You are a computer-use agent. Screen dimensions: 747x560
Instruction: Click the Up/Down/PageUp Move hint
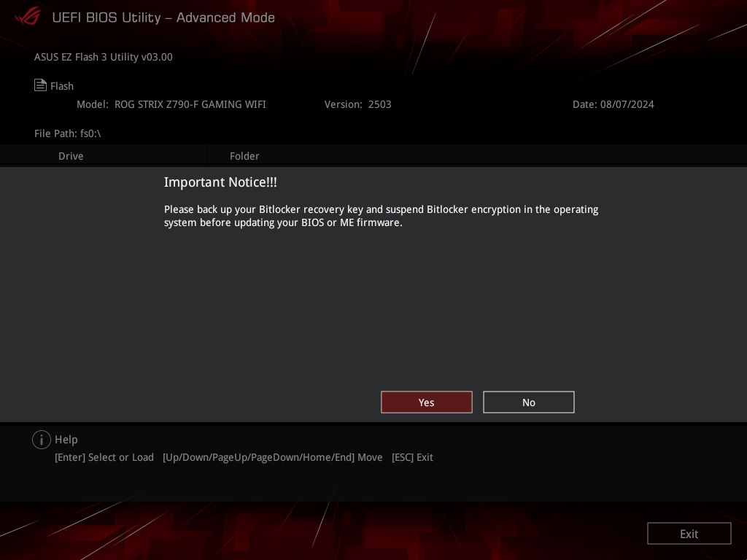pos(273,457)
